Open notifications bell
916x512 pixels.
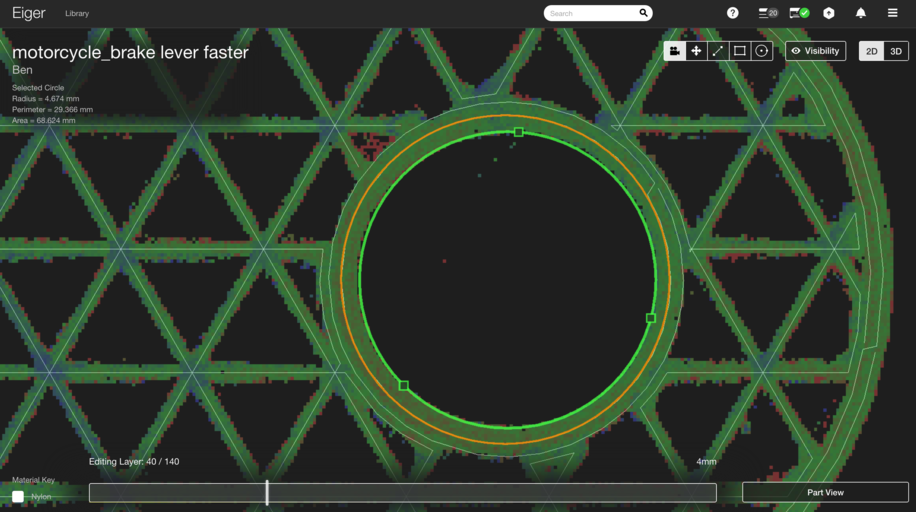coord(861,13)
